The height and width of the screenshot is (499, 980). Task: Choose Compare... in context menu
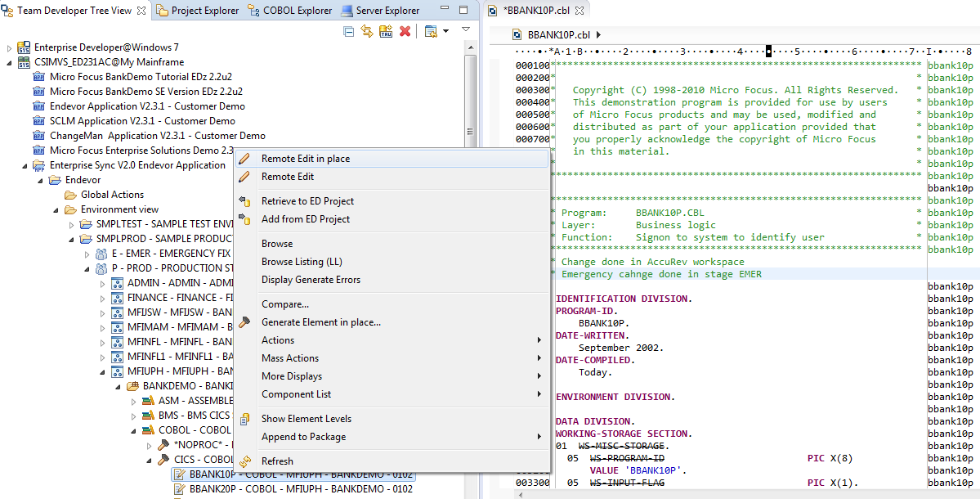[x=392, y=304]
